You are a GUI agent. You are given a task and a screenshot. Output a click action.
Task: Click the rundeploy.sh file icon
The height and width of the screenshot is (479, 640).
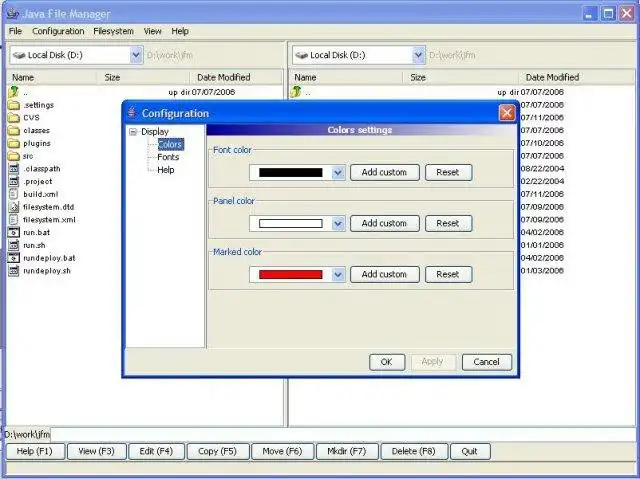tap(14, 271)
